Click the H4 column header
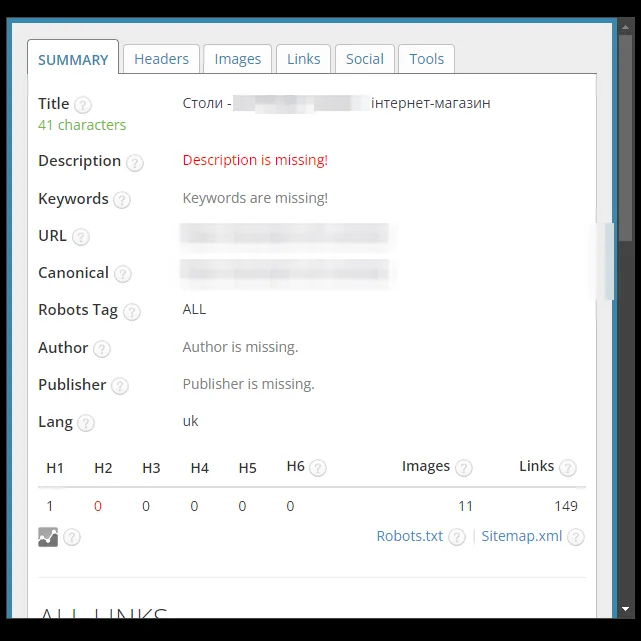The width and height of the screenshot is (641, 641). pos(199,468)
